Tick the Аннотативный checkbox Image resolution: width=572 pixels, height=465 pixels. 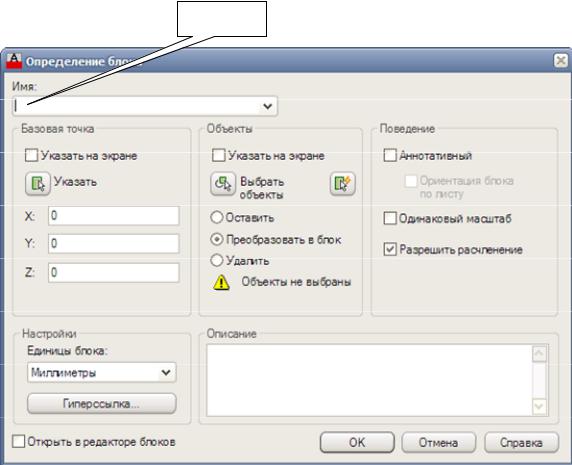[390, 155]
